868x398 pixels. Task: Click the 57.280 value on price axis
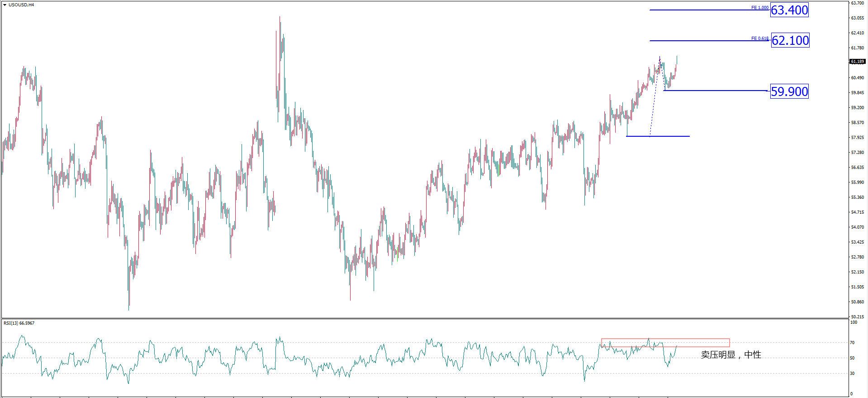pos(858,153)
